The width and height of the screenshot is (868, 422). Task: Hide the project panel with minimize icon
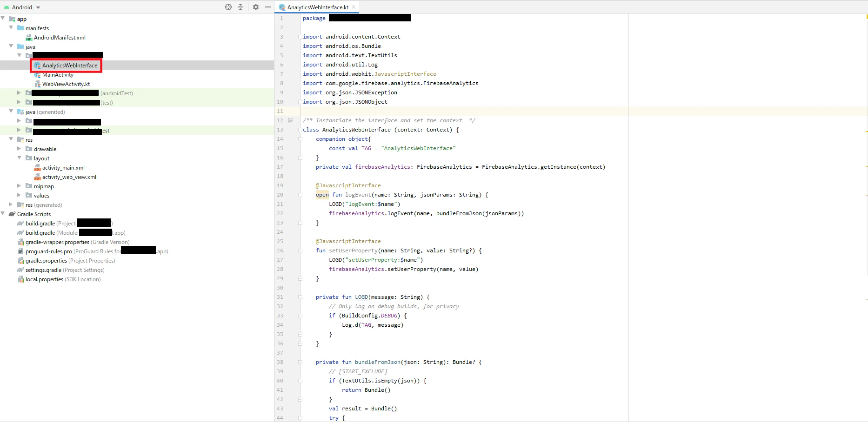coord(268,7)
